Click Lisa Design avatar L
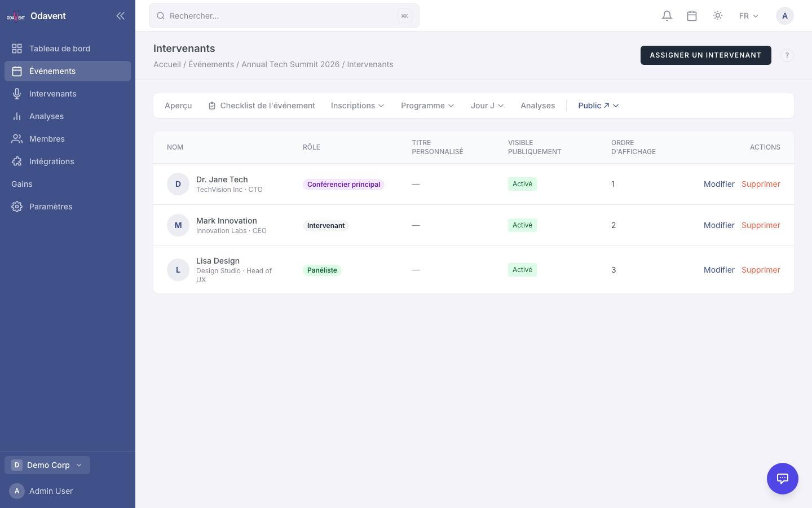 tap(178, 270)
